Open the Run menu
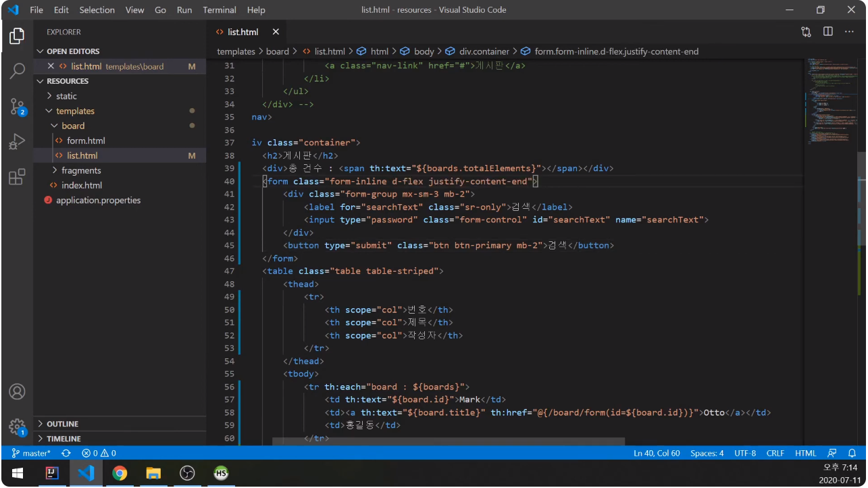The height and width of the screenshot is (488, 868). click(x=184, y=9)
